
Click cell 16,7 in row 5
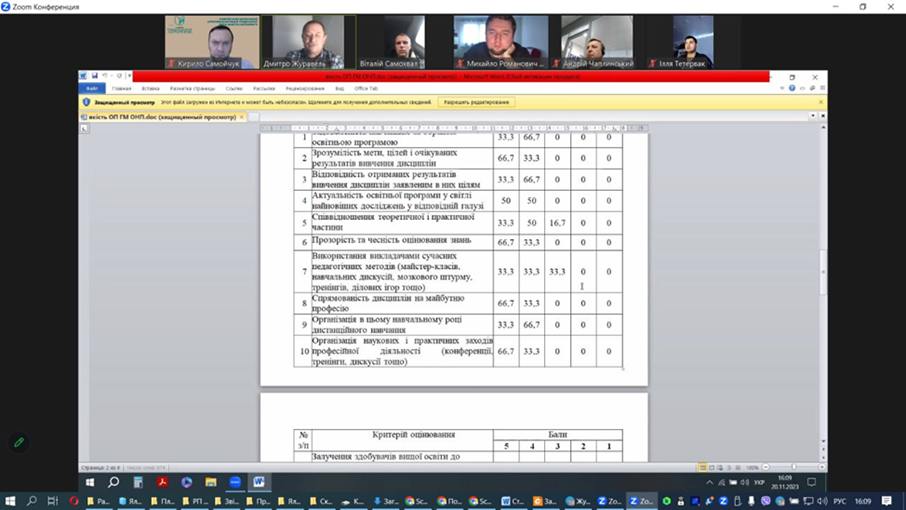(557, 222)
